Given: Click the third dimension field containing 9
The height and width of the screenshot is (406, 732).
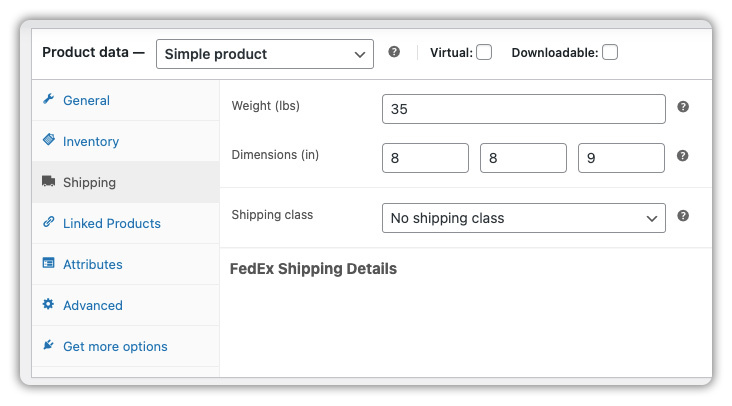Looking at the screenshot, I should pos(621,158).
